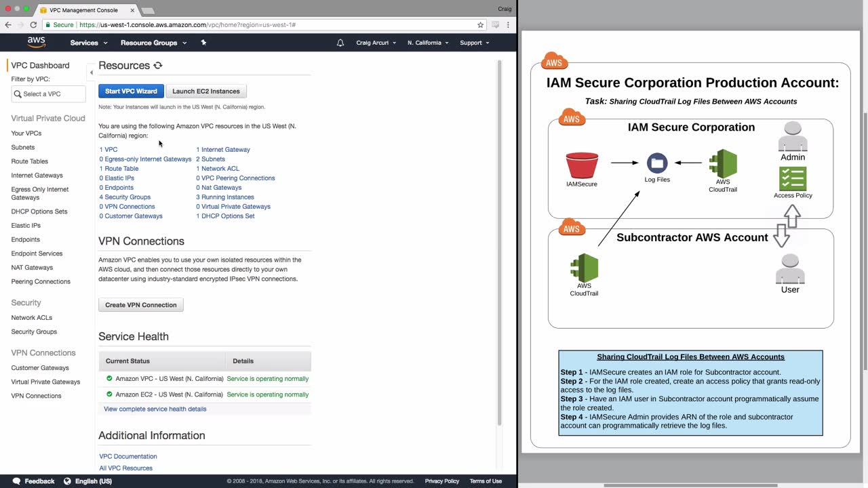
Task: Open the 0 VPC Peering Connections link
Action: [x=235, y=178]
